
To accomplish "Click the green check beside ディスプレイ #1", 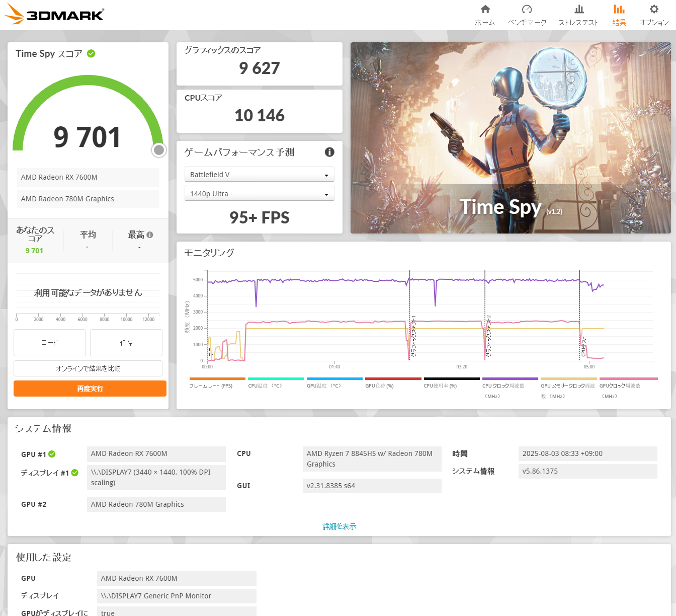I will click(x=75, y=473).
